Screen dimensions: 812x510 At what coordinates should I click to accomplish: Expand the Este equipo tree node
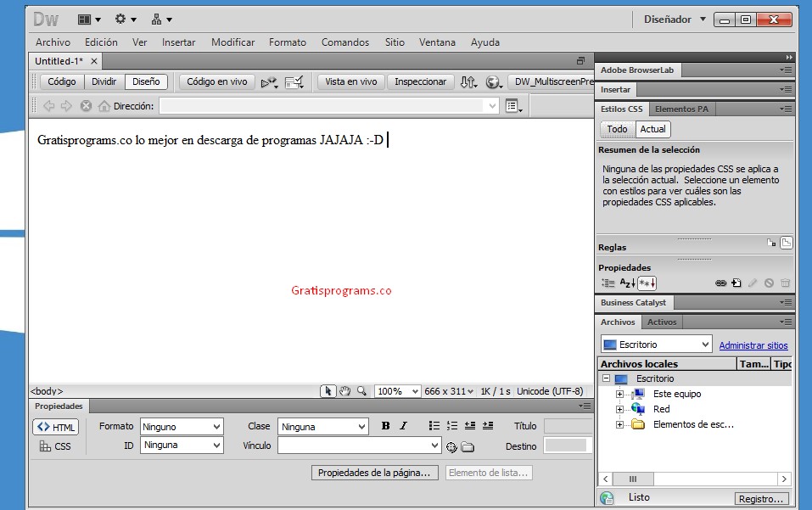619,394
